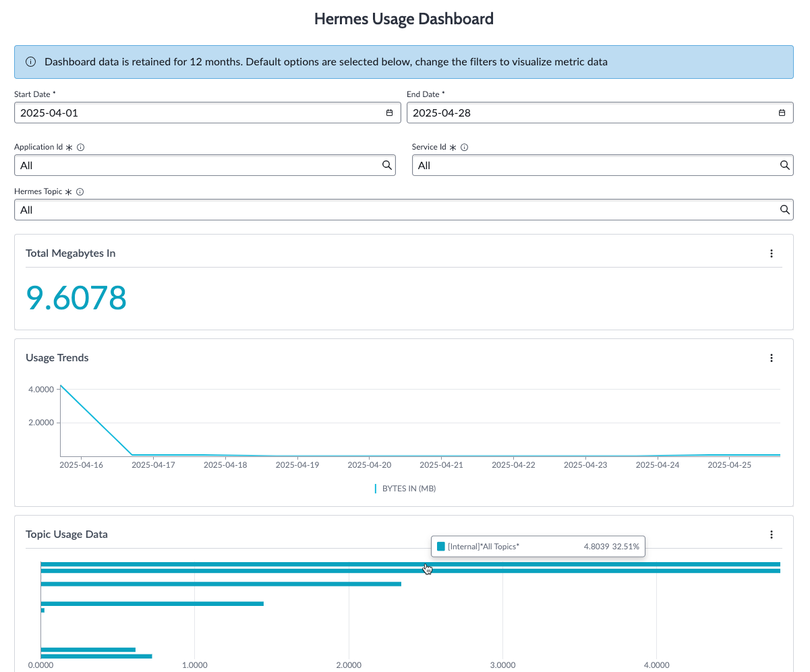Click the Topic Usage Data panel heading
Image resolution: width=810 pixels, height=672 pixels.
coord(67,534)
